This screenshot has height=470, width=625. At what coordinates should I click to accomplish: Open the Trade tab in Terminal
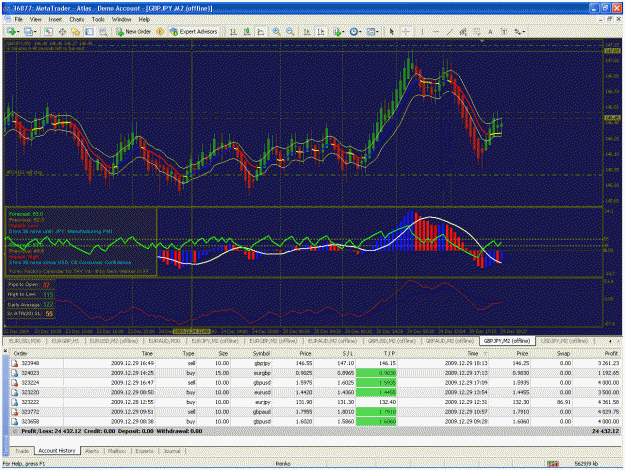click(22, 451)
